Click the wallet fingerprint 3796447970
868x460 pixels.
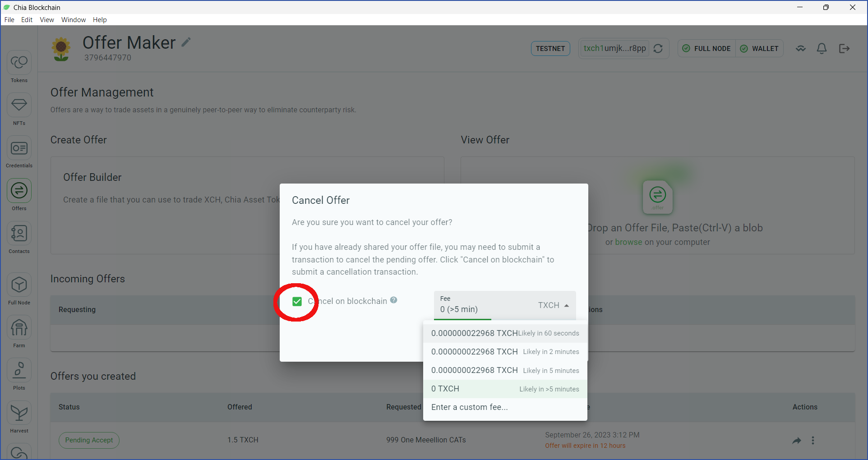(x=108, y=58)
